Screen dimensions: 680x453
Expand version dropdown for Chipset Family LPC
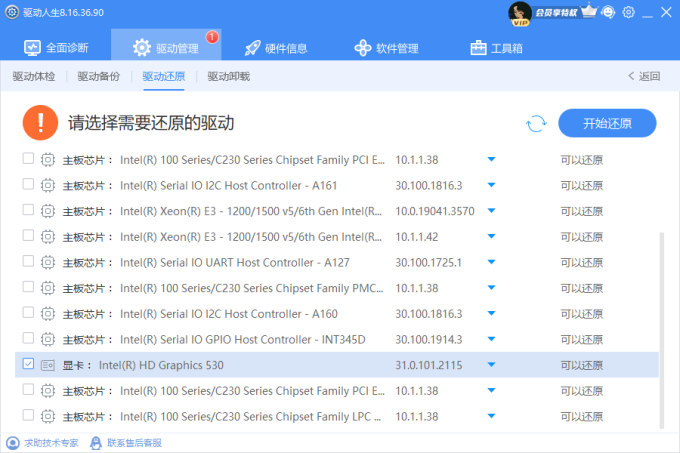tap(491, 416)
